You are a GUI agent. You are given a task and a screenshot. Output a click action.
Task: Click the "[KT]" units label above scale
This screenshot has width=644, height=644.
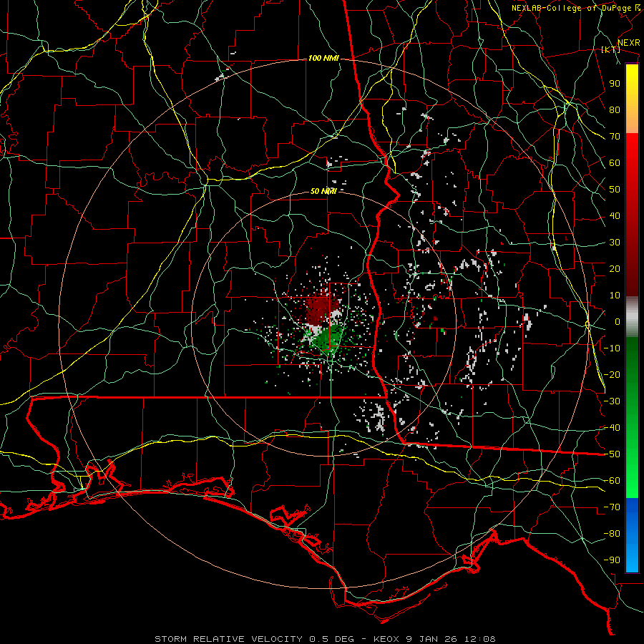pos(611,50)
